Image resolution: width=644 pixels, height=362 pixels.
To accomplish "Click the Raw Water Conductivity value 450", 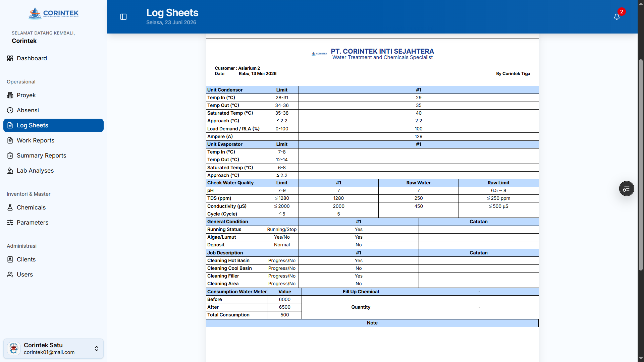I will coord(419,206).
